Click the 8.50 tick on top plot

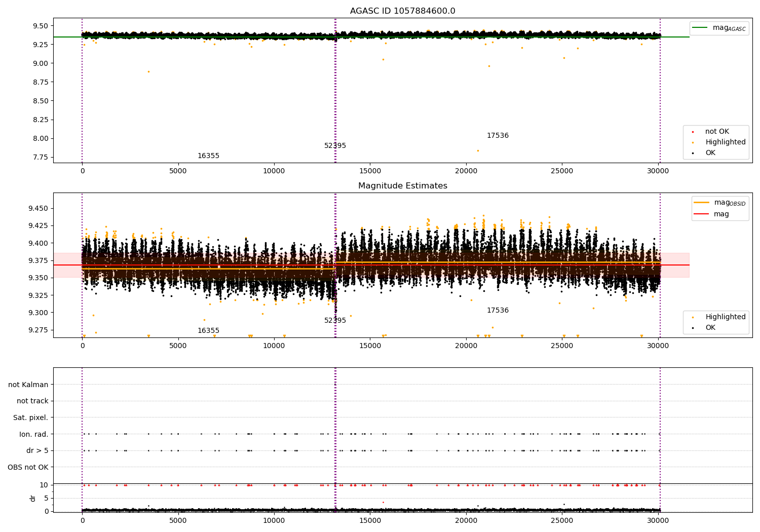coord(40,101)
